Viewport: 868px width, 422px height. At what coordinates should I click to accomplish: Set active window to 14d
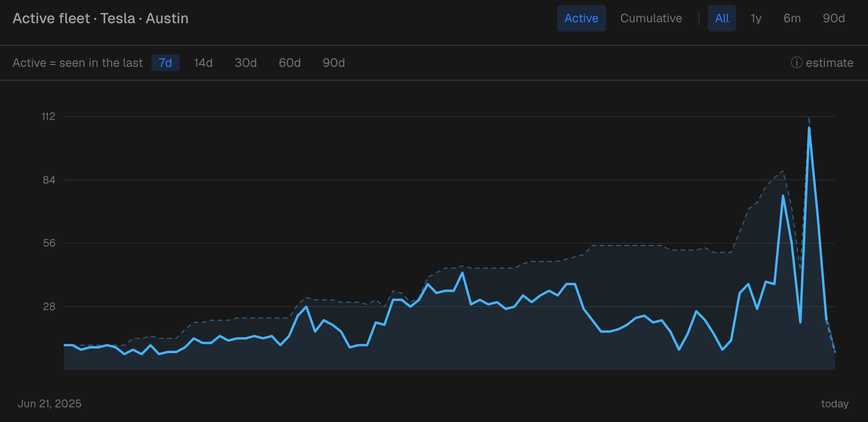203,63
